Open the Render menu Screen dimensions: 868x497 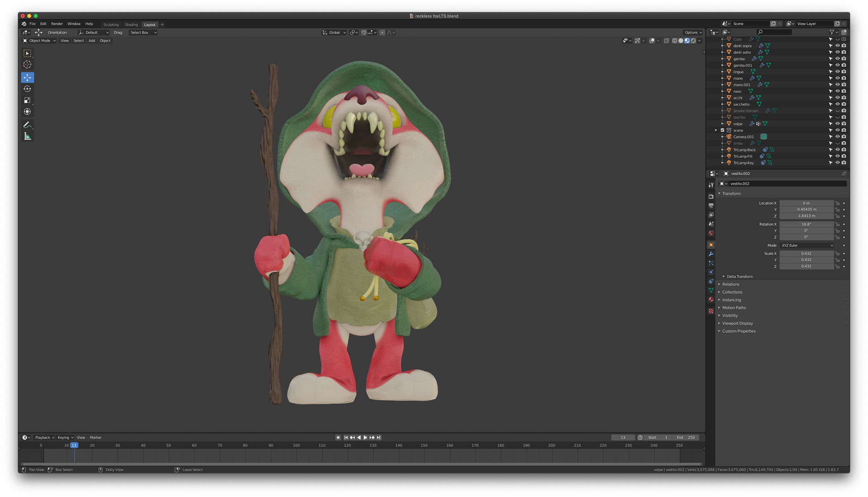[x=57, y=24]
